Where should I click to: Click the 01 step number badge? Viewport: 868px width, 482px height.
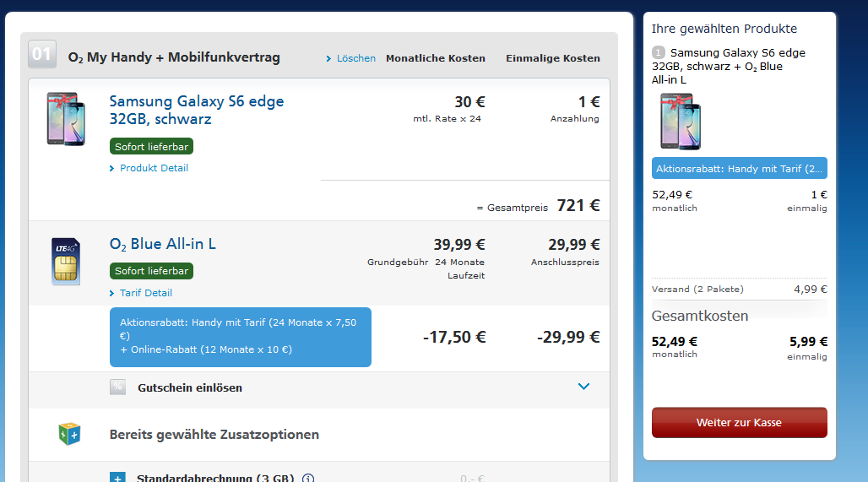pyautogui.click(x=42, y=54)
